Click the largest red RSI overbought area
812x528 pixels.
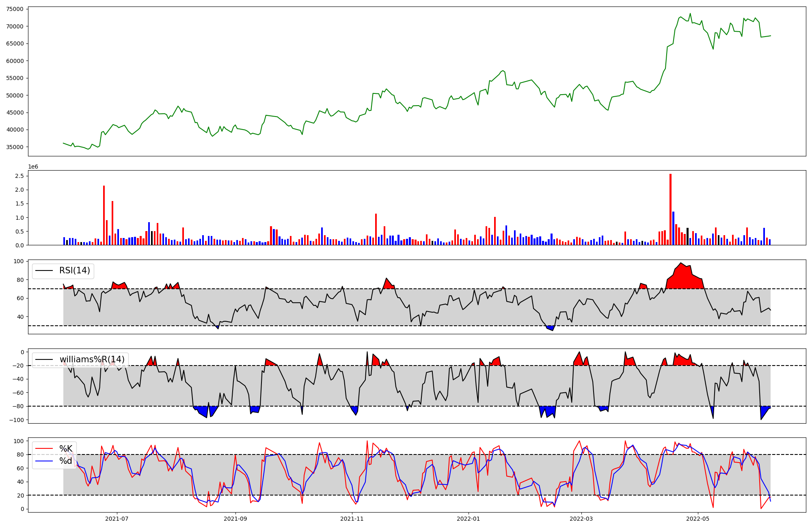[x=684, y=278]
